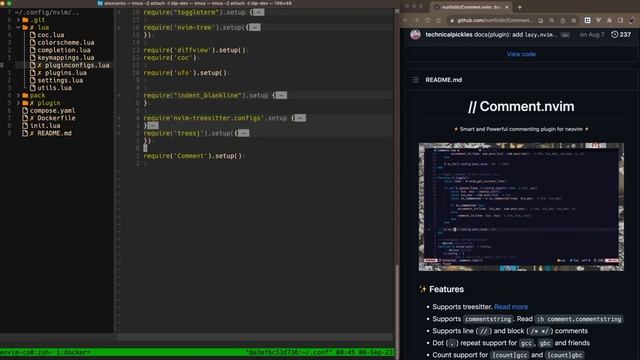
Task: Bookmark this page with the star icon
Action: click(573, 20)
